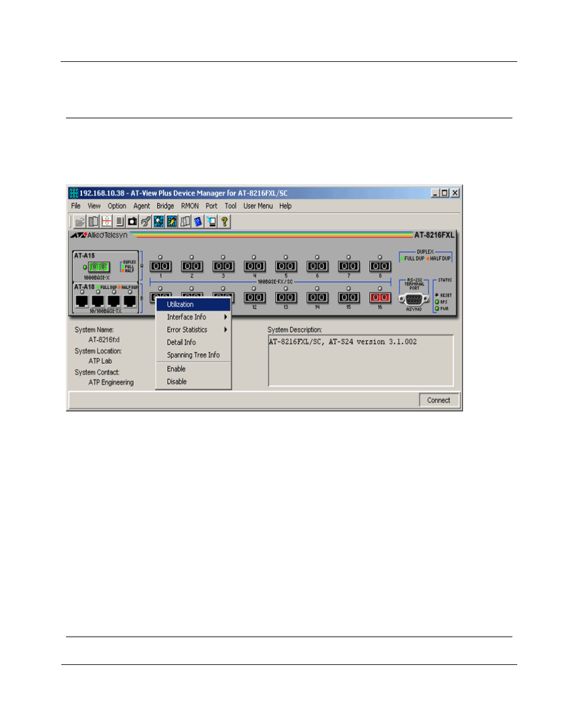Click the System Contact value ATP Engineering

tap(111, 383)
